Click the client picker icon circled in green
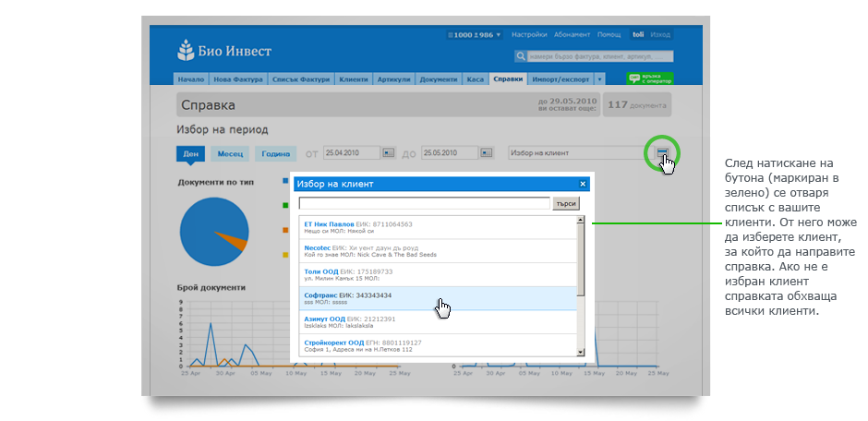868x421 pixels. point(661,152)
